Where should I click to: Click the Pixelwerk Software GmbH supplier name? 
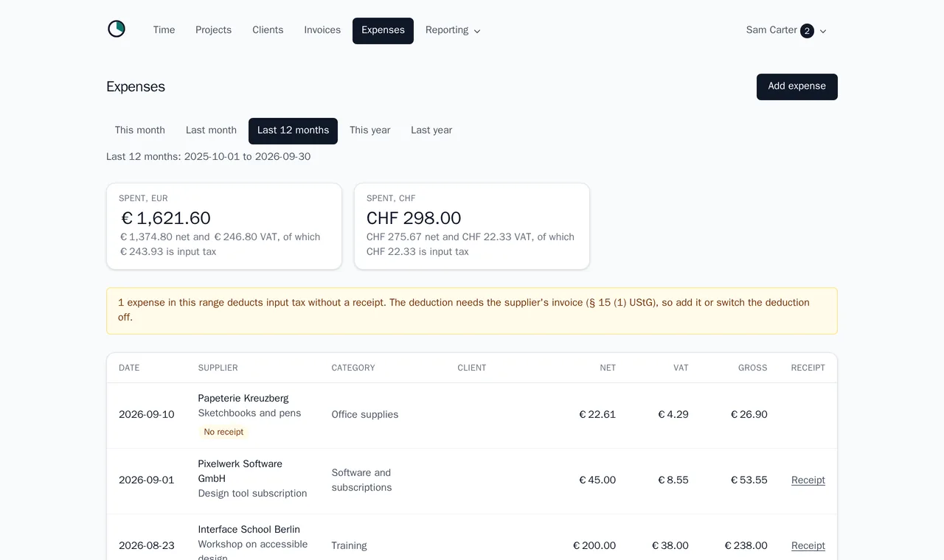240,472
